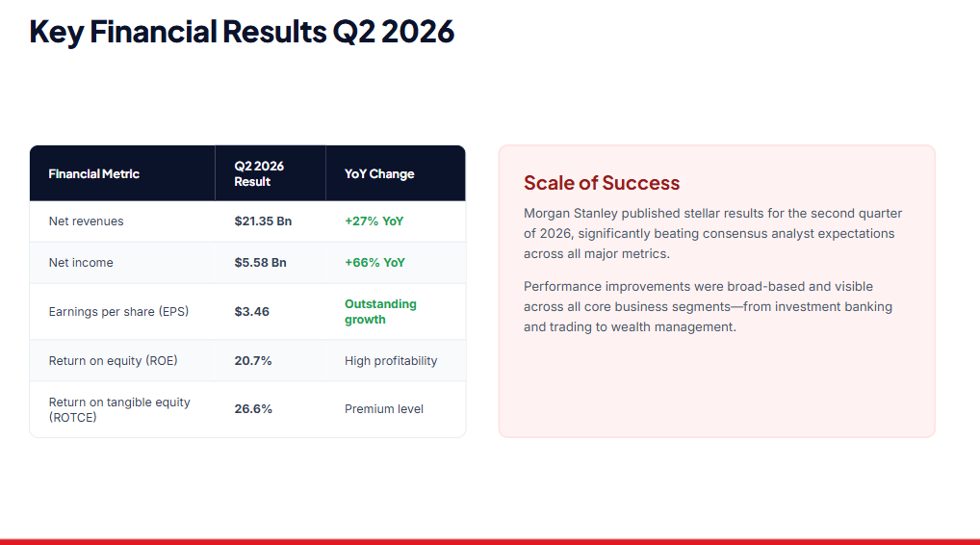Click the paragraph starting 'Performance improvements were broad-based'
The image size is (980, 545).
pos(709,306)
